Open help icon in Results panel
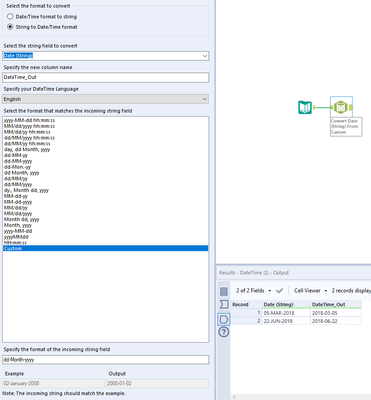This screenshot has height=400, width=371. [224, 332]
